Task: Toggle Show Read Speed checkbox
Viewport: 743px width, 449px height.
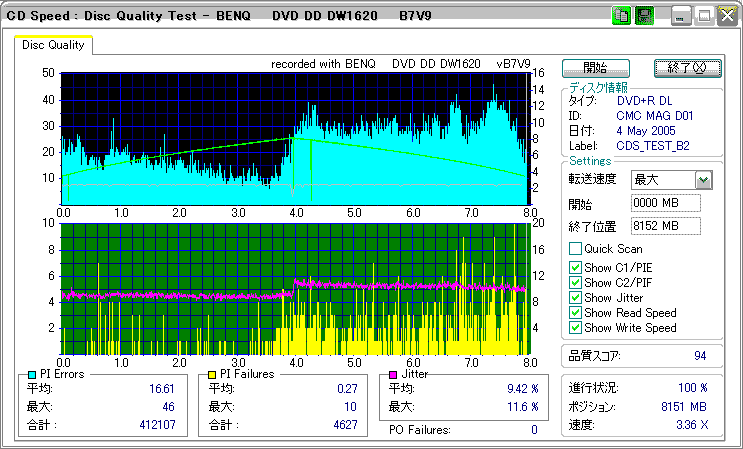Action: (575, 312)
